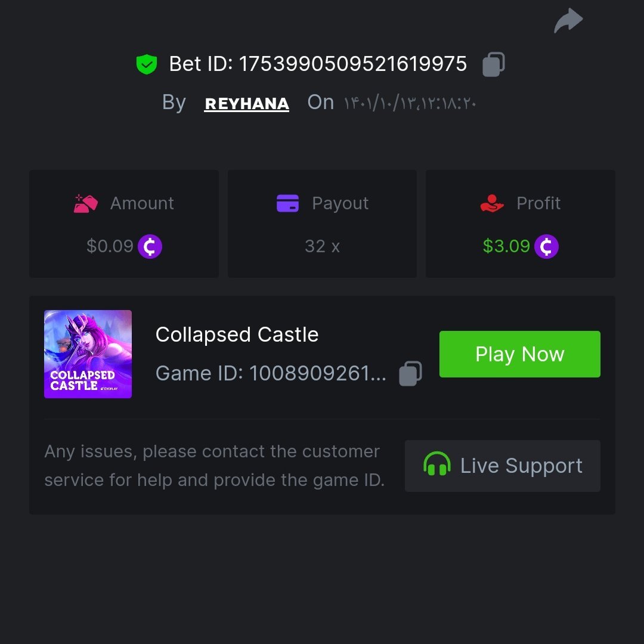Click the share arrow icon
Image resolution: width=644 pixels, height=644 pixels.
pos(568,21)
